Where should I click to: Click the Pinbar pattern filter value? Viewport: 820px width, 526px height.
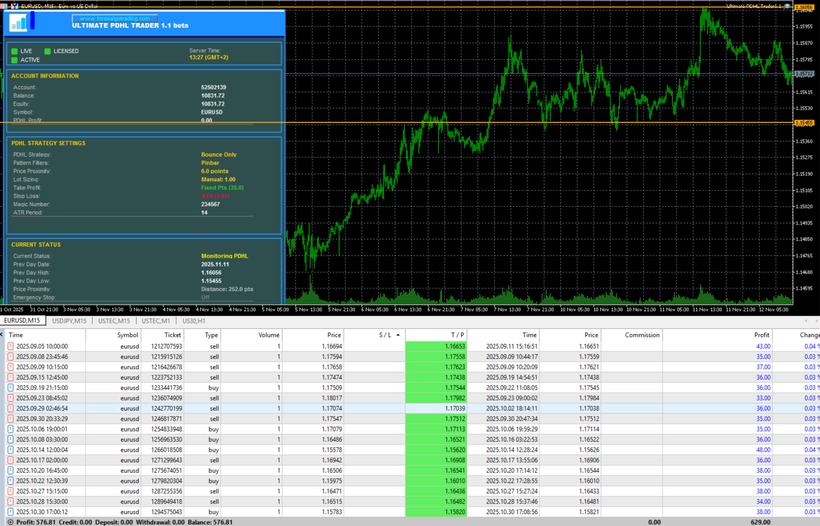[210, 163]
